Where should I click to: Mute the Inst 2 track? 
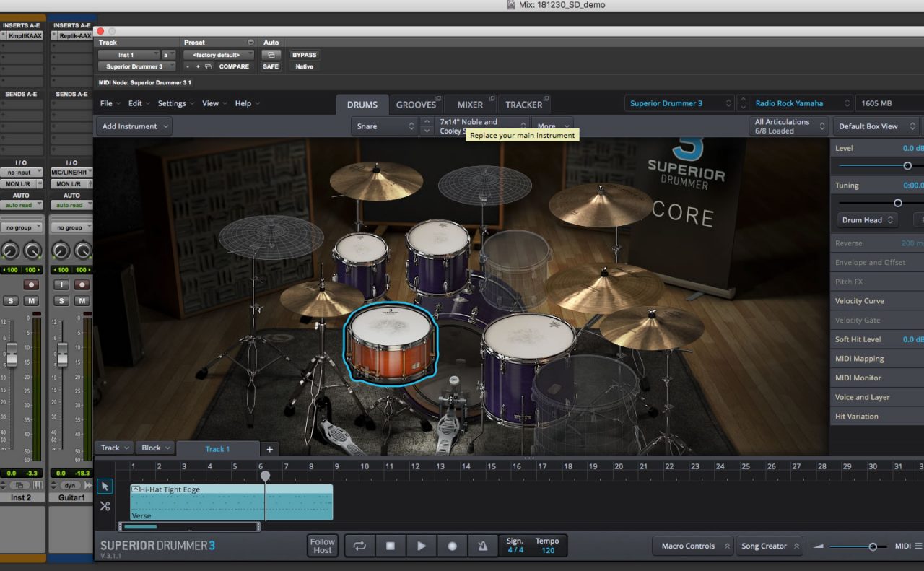(31, 300)
